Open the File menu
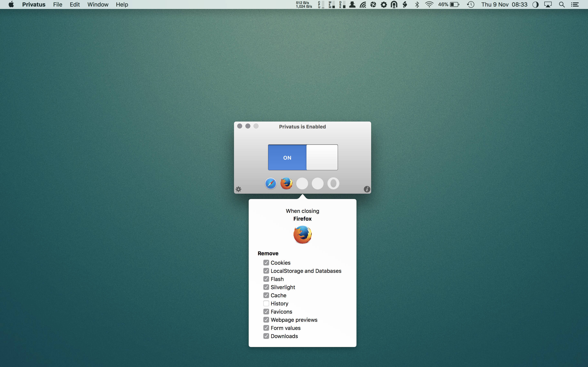588x367 pixels. 58,4
